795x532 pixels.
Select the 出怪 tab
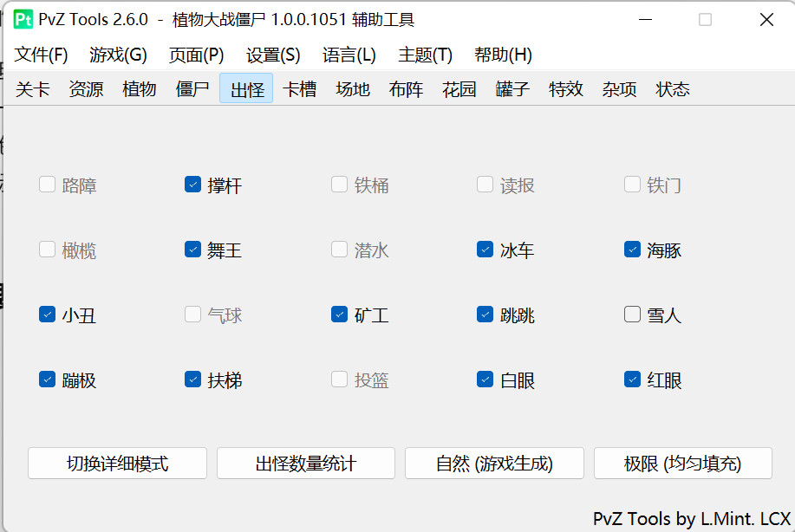click(x=246, y=89)
